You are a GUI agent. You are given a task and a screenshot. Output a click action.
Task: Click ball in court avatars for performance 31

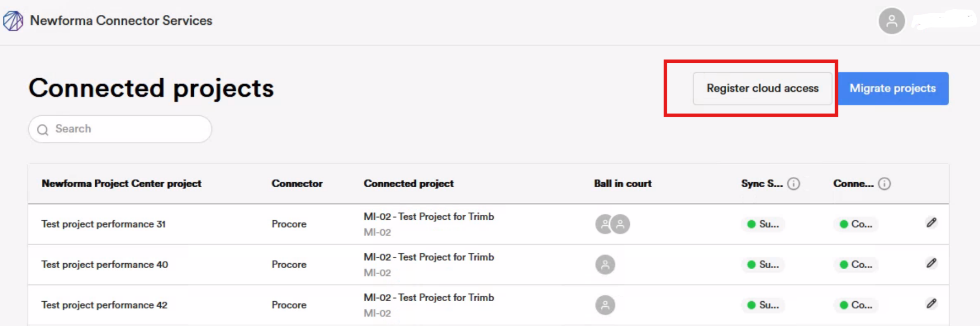point(612,224)
